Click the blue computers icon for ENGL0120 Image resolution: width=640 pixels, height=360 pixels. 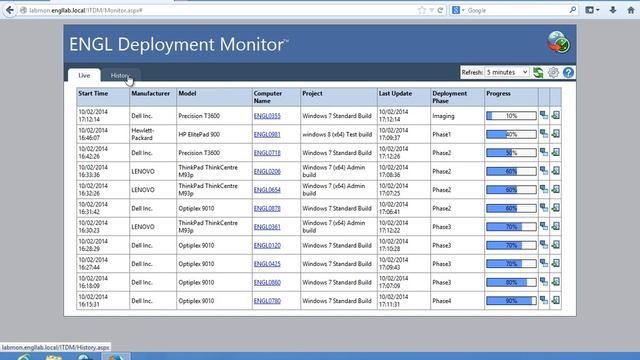[x=544, y=245]
